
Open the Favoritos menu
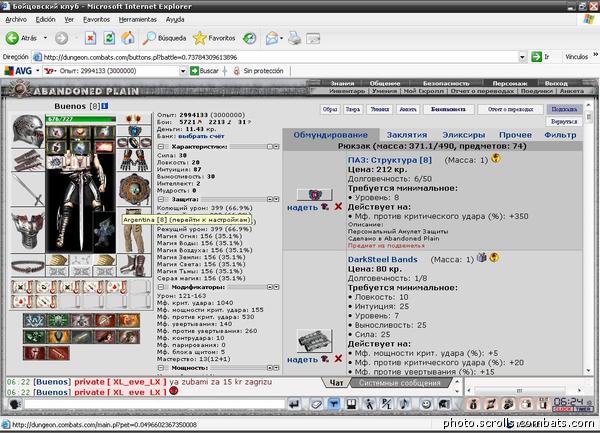[96, 20]
